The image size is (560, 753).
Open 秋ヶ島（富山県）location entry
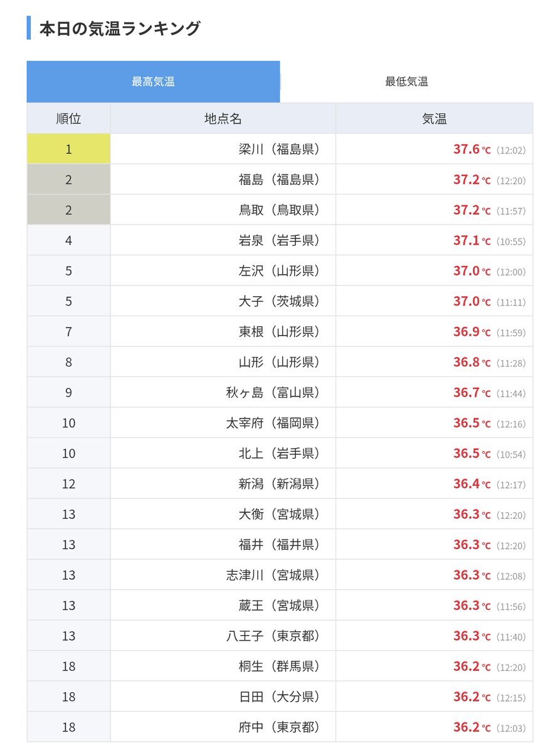[x=273, y=393]
